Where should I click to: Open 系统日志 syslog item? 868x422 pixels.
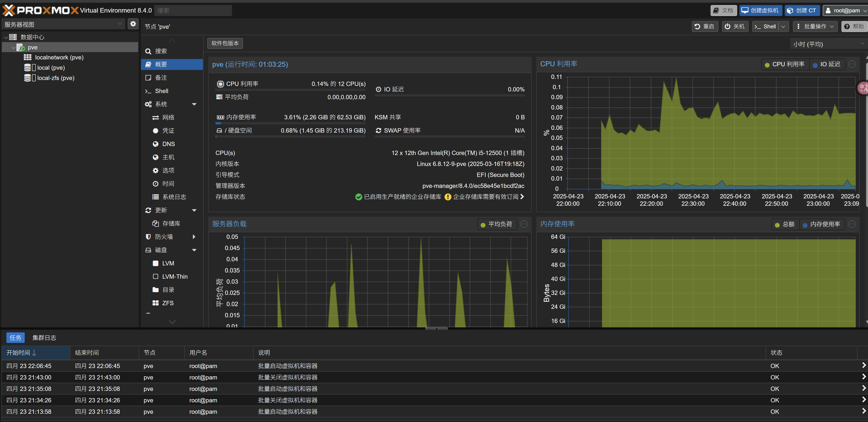172,197
